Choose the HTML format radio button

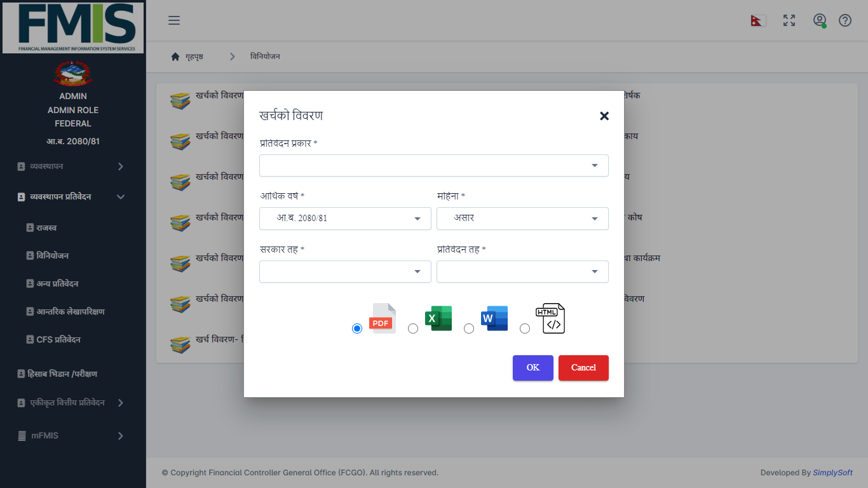coord(525,329)
